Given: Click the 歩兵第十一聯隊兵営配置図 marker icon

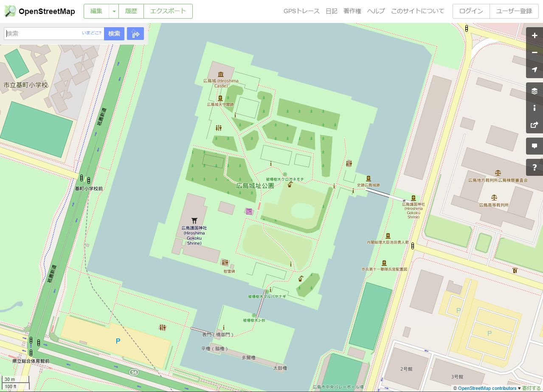Looking at the screenshot, I should [384, 263].
